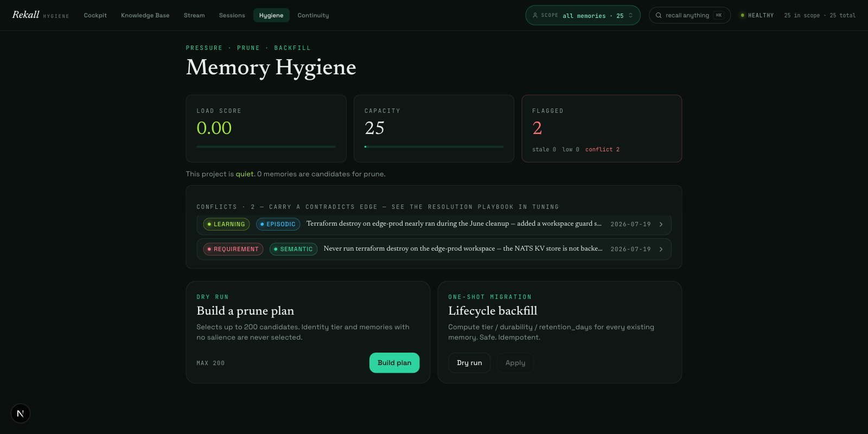Click the HEALTHY status text
Screen dimensions: 868x434
click(761, 15)
